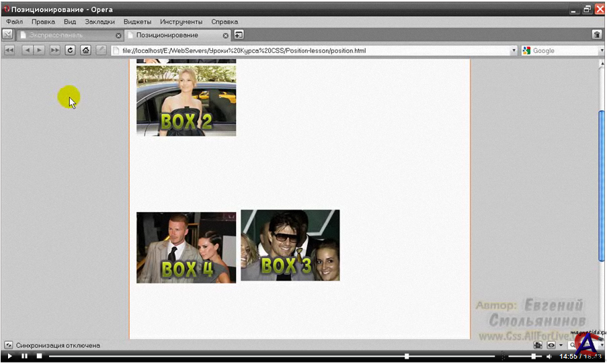Open the Виджеты menu
Viewport: 607px width, 364px height.
pos(137,21)
